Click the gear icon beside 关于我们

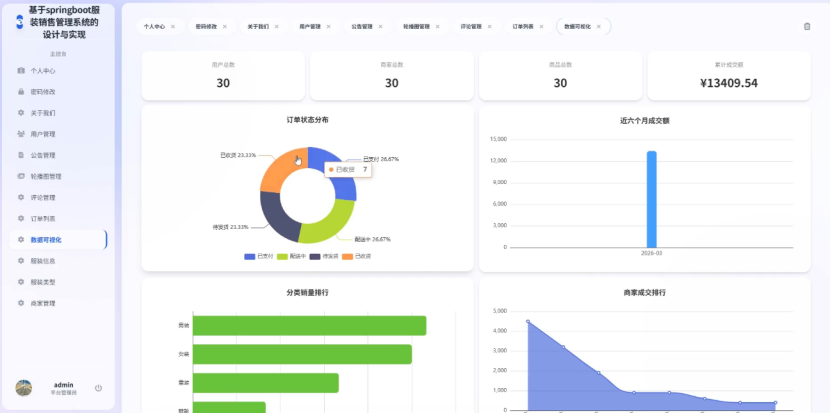21,113
